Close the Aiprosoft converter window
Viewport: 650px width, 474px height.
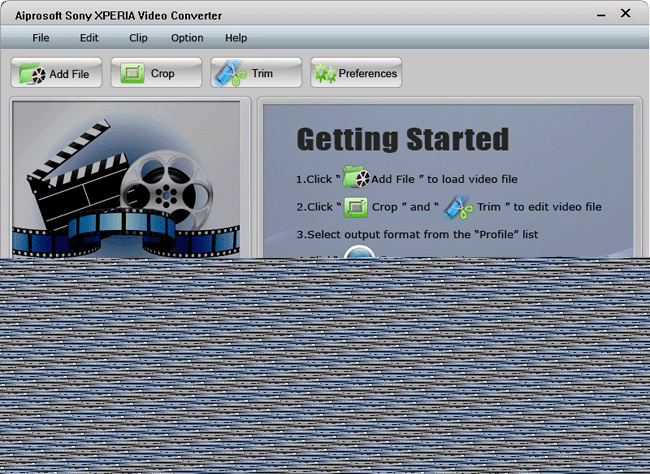click(626, 13)
